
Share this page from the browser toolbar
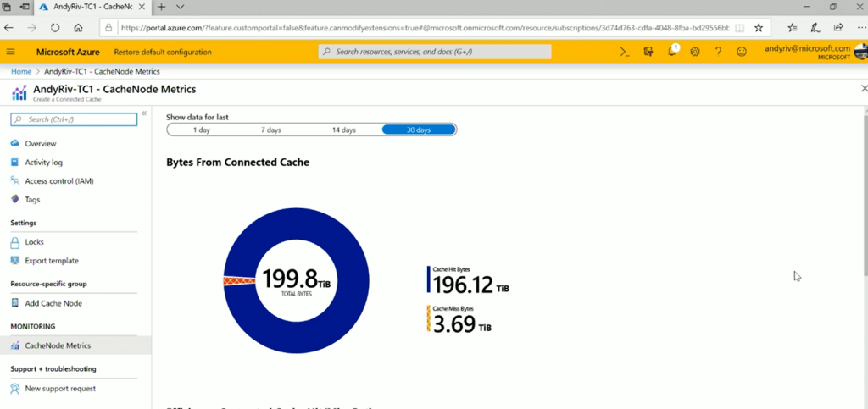pos(838,28)
